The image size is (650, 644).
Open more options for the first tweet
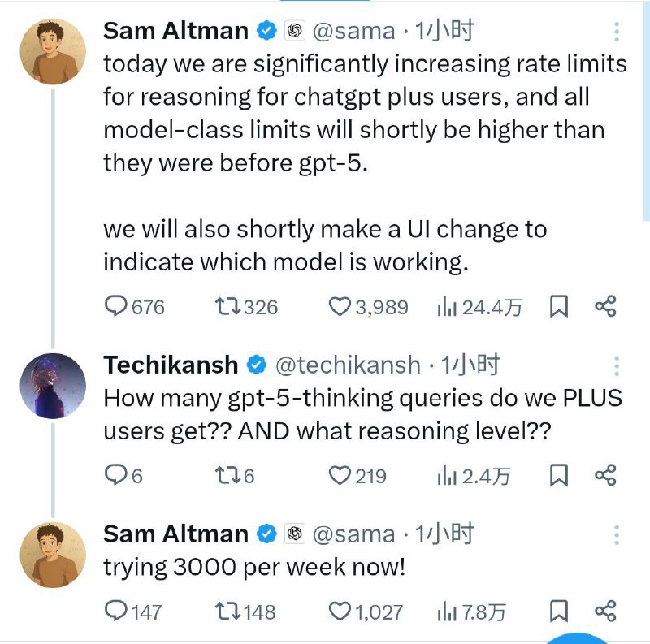617,32
